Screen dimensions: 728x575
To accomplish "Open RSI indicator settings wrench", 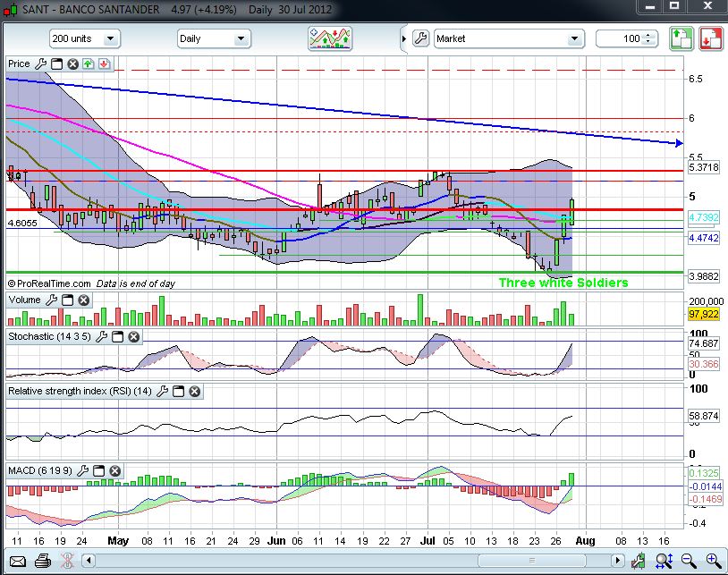I will (x=162, y=391).
